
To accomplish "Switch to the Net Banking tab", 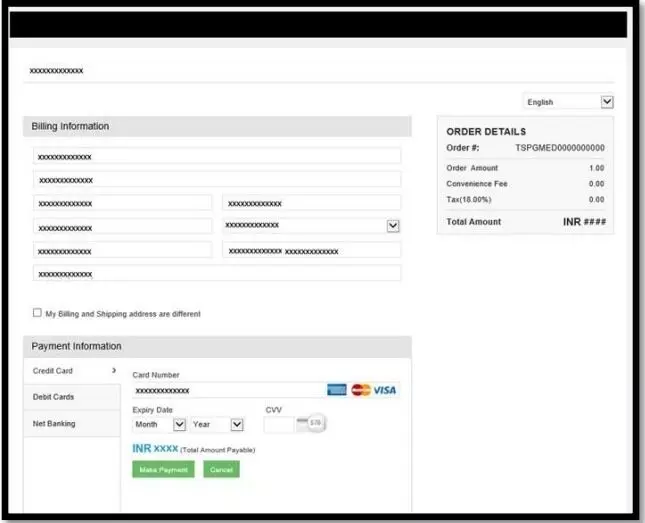I will (53, 424).
